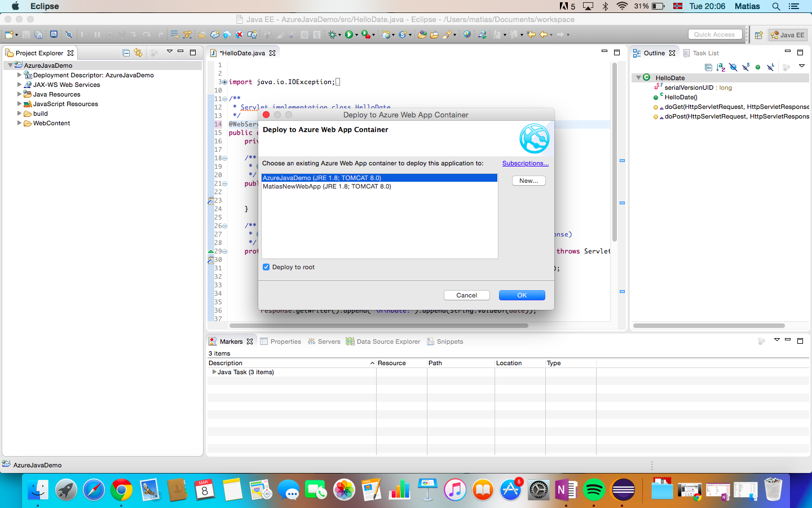Viewport: 812px width, 508px height.
Task: Click the Skip All Breakpoints icon
Action: tap(69, 34)
